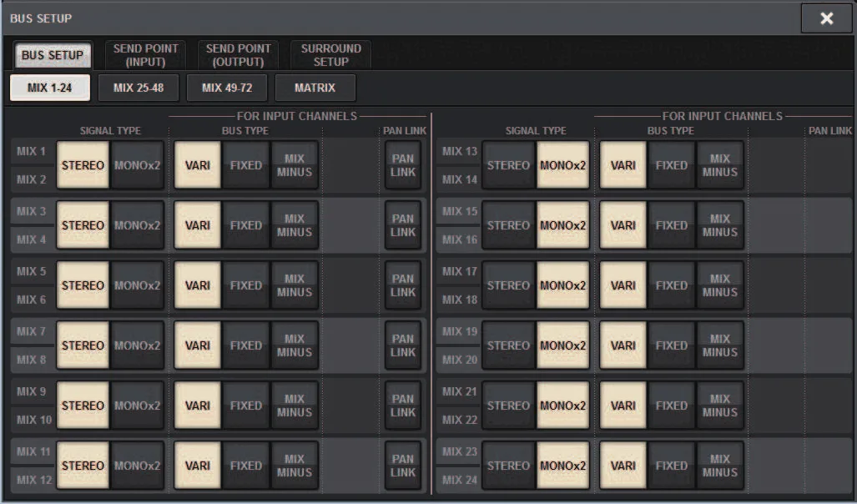Show the MIX 25-48 bus page
857x504 pixels.
pyautogui.click(x=139, y=88)
